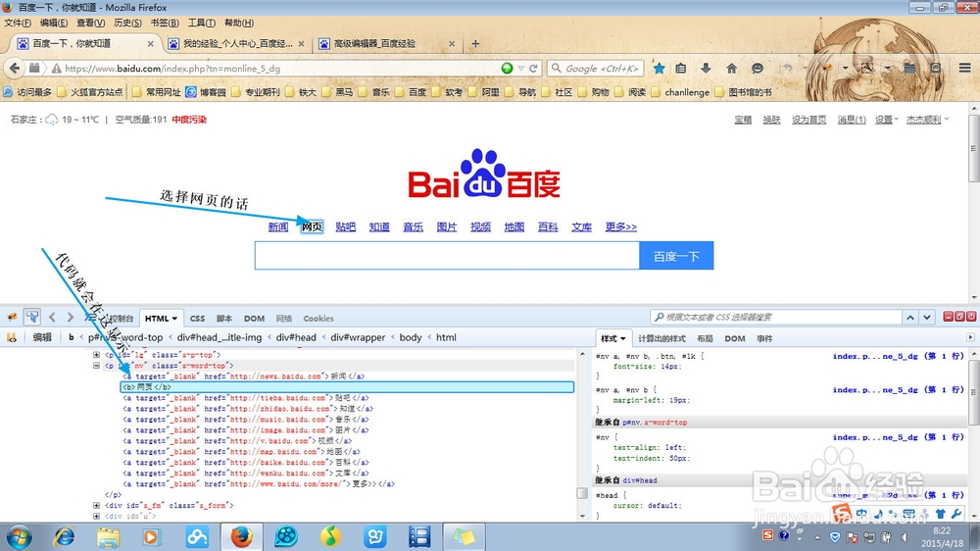Image resolution: width=980 pixels, height=551 pixels.
Task: Show bookmarks list icon
Action: click(x=681, y=69)
